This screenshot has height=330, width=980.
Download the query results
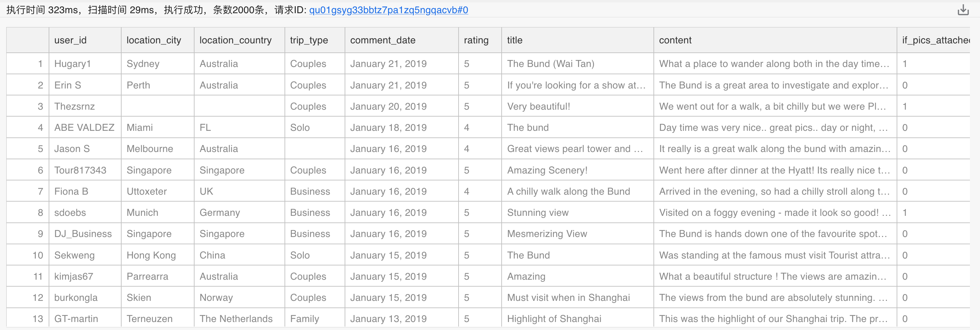tap(963, 10)
